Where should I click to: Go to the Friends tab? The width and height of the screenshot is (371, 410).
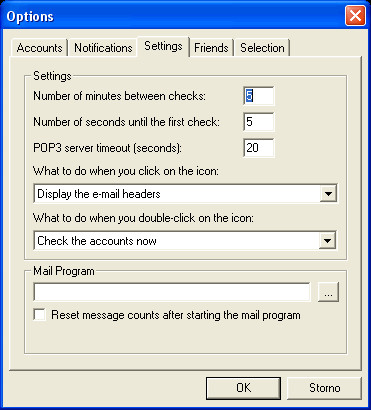click(x=211, y=48)
